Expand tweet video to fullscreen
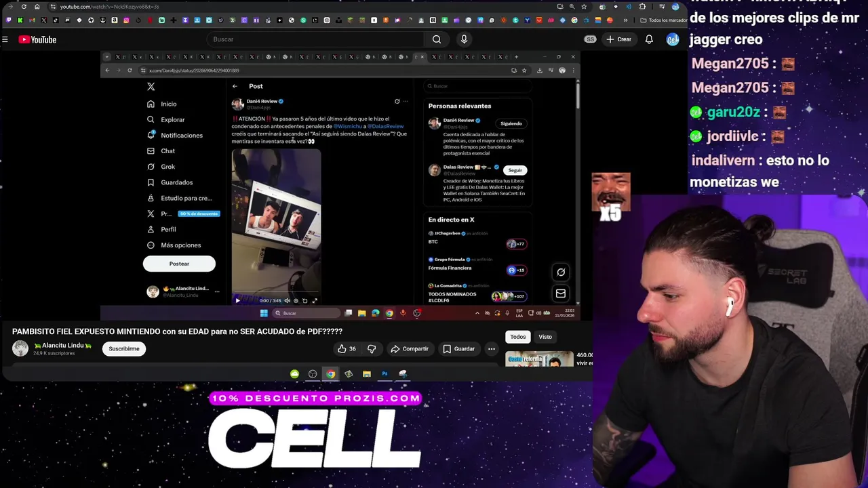Image resolution: width=868 pixels, height=488 pixels. 315,300
